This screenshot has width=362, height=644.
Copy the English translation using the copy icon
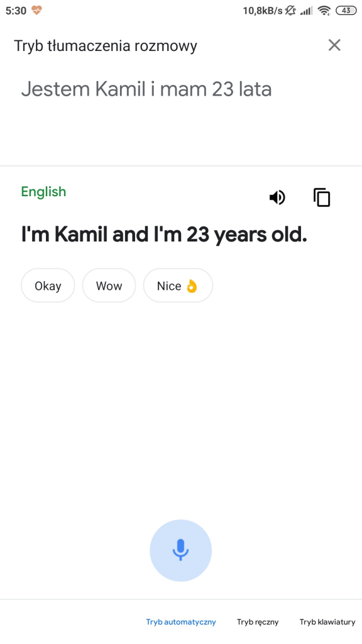[x=322, y=197]
